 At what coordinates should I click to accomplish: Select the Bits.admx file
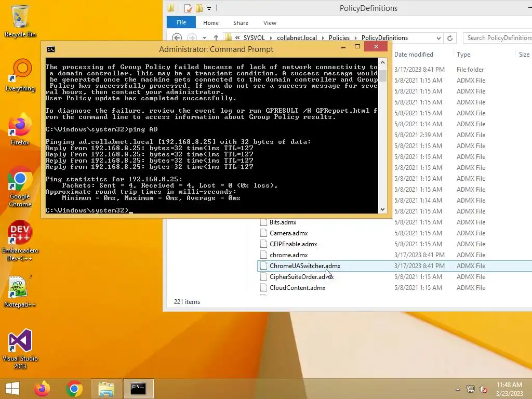[283, 222]
